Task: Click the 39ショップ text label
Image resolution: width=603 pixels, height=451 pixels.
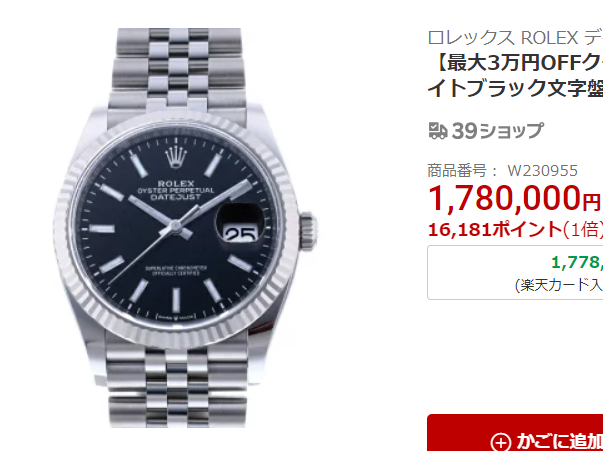Action: click(498, 131)
